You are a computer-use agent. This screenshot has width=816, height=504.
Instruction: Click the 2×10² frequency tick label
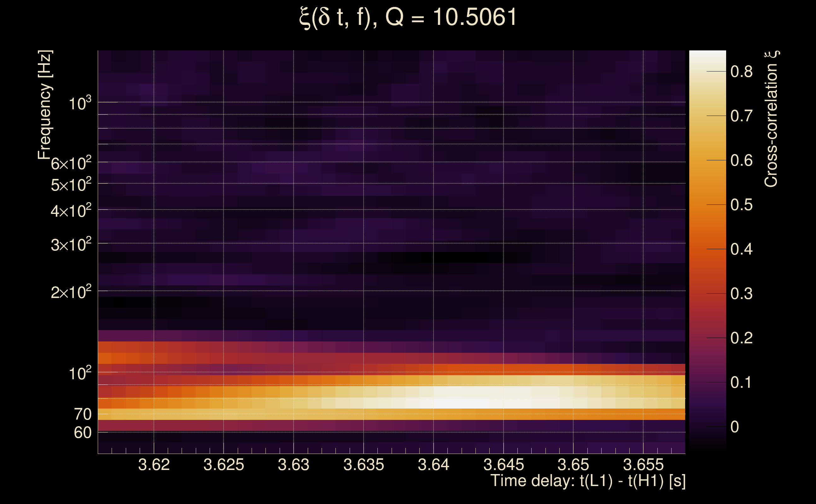[x=71, y=292]
